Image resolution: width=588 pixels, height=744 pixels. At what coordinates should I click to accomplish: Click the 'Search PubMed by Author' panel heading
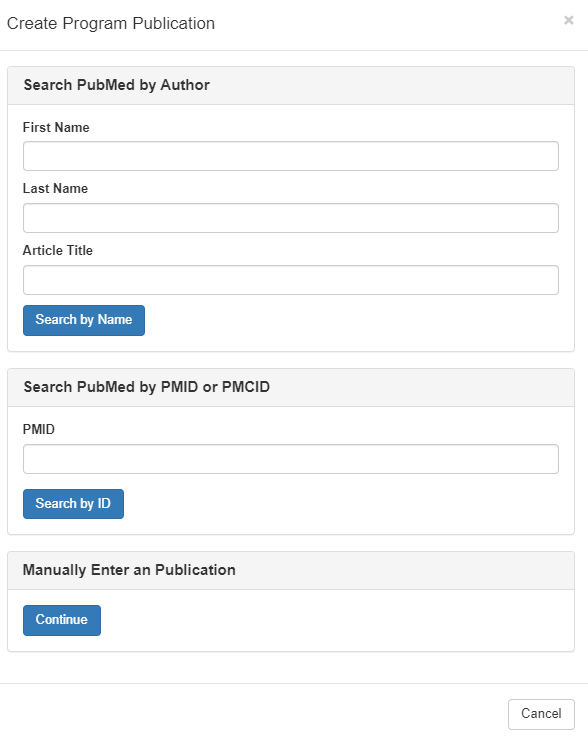(116, 85)
